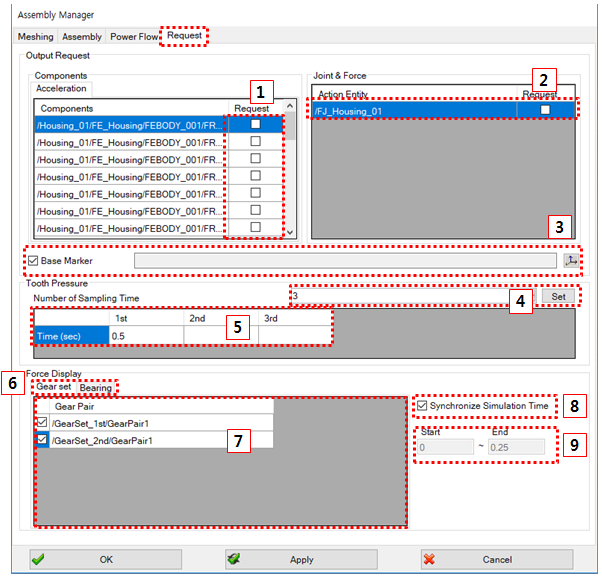
Task: Select the /GearSet_2nd/GearPair1 row text
Action: point(102,440)
